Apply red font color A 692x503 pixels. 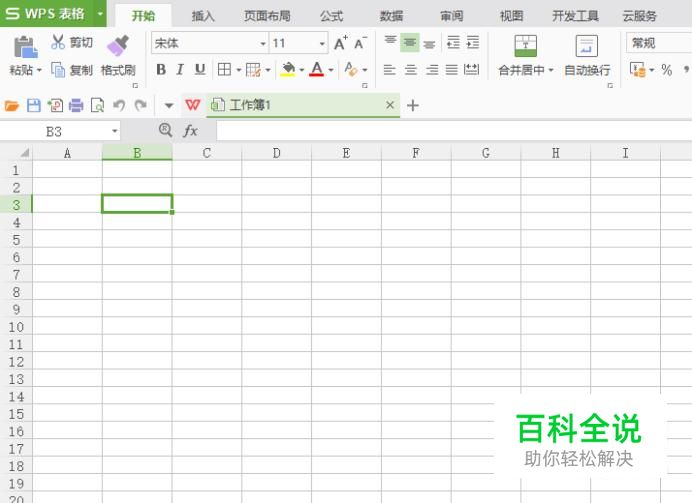click(x=316, y=69)
